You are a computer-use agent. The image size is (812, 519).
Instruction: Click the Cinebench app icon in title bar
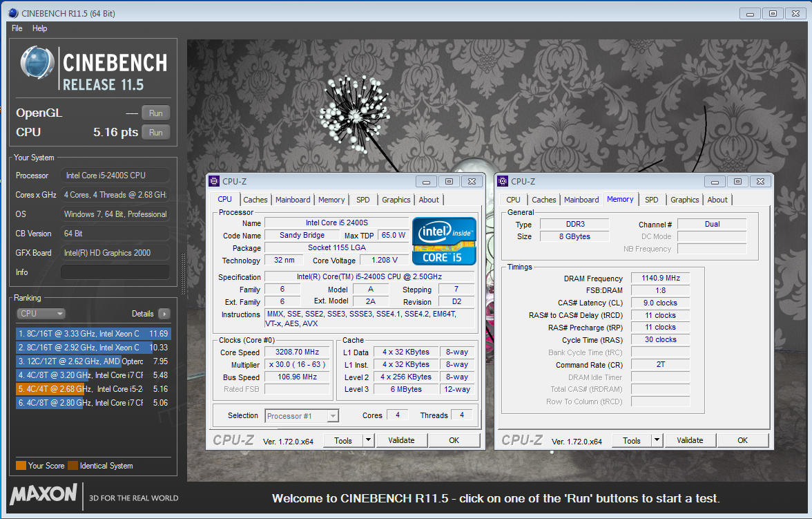13,13
